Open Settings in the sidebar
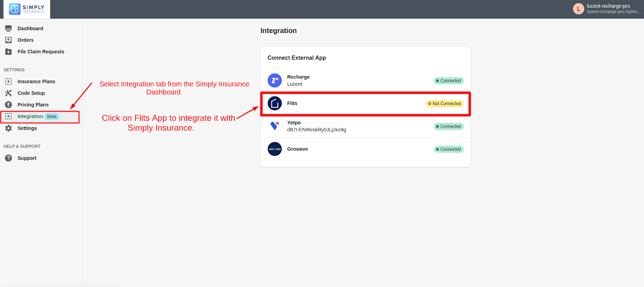 27,128
